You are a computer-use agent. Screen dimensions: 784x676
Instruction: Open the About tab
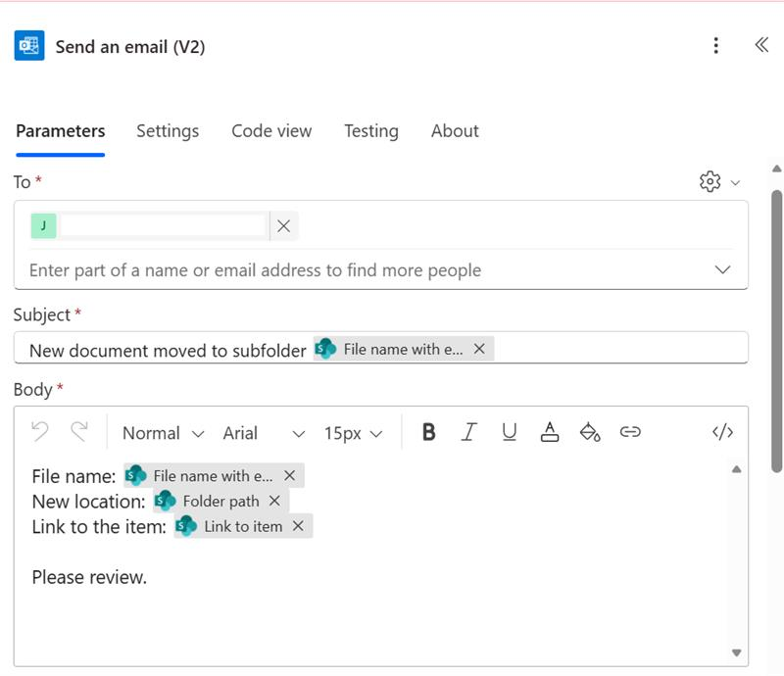click(455, 131)
